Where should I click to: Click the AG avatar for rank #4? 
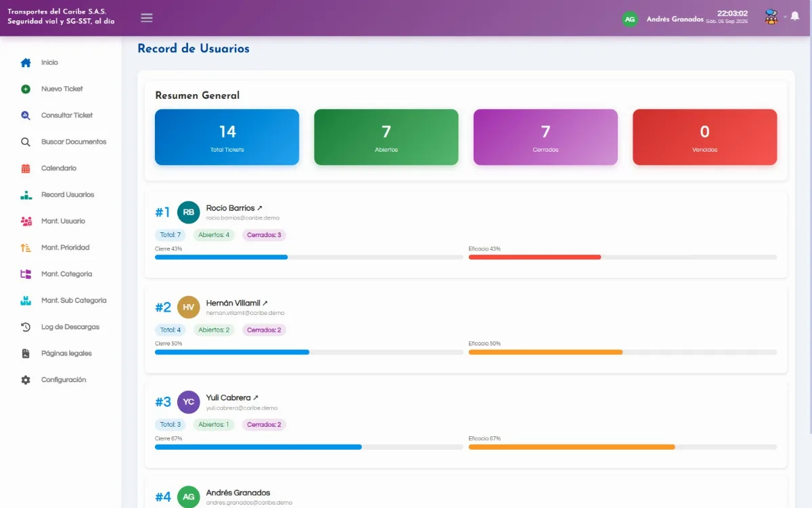(189, 496)
